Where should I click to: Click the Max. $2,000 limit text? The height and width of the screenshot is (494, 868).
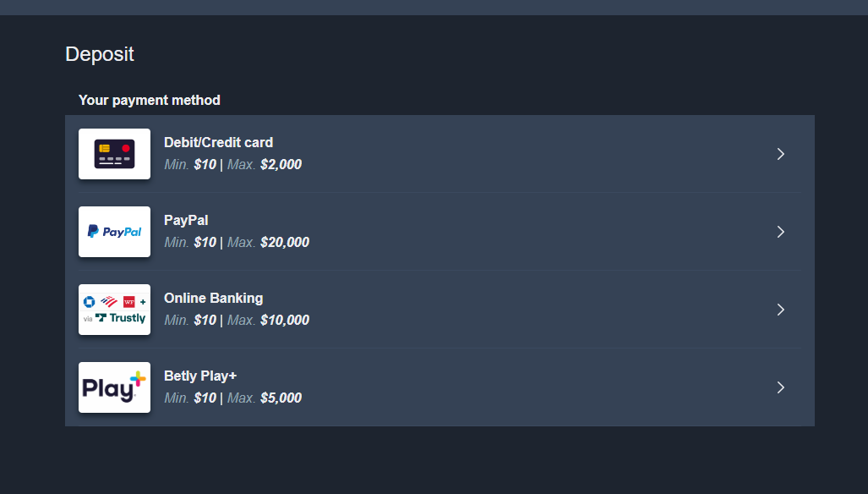(x=265, y=164)
